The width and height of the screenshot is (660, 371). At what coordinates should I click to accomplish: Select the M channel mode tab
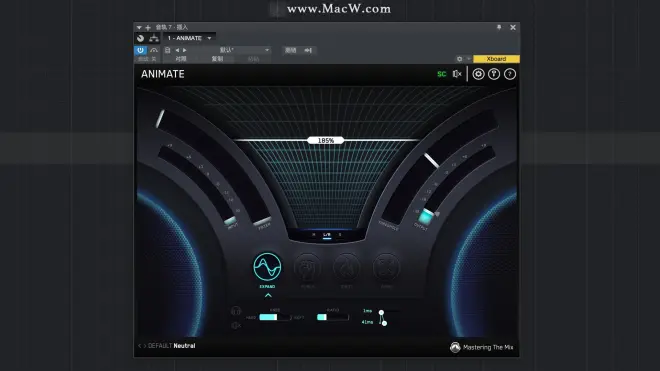coord(314,235)
